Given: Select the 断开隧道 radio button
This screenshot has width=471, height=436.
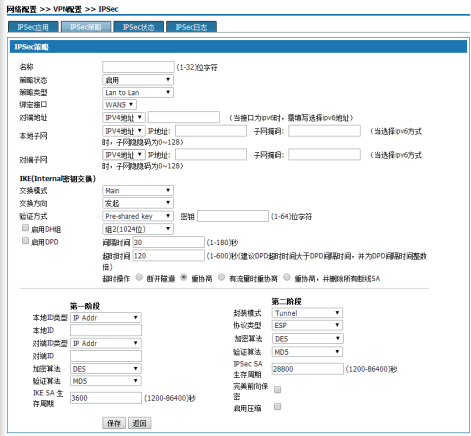Looking at the screenshot, I should (139, 277).
